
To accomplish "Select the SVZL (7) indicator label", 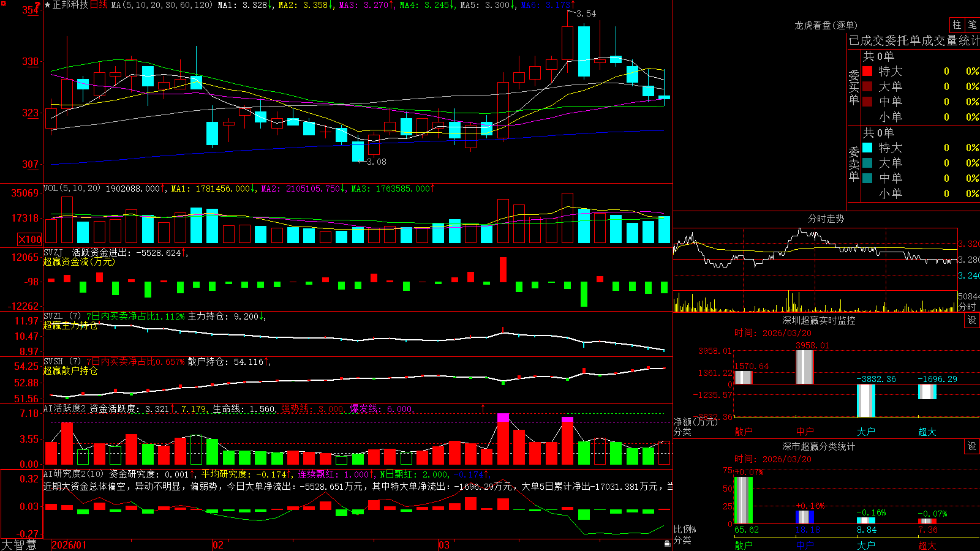I will pyautogui.click(x=62, y=317).
